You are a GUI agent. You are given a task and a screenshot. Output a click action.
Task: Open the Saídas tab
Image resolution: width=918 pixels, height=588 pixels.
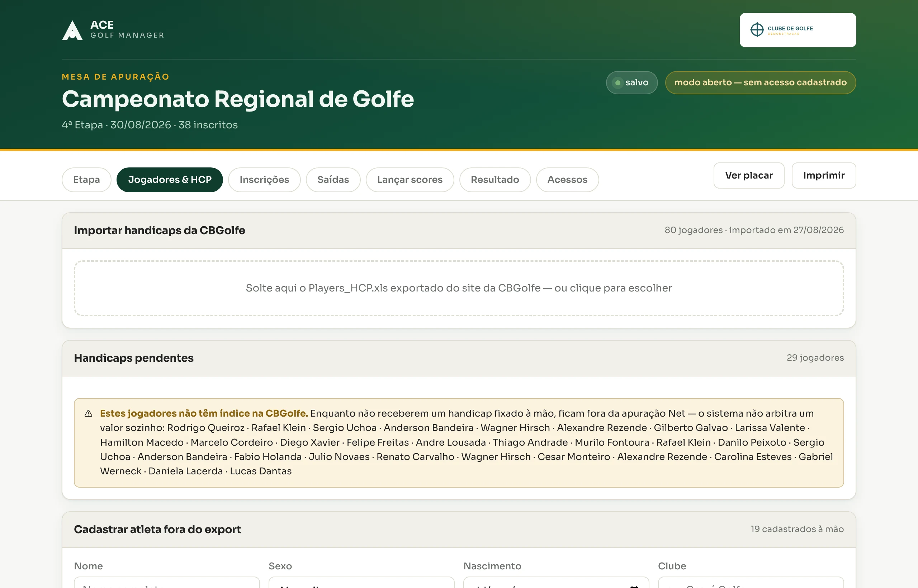(x=333, y=180)
